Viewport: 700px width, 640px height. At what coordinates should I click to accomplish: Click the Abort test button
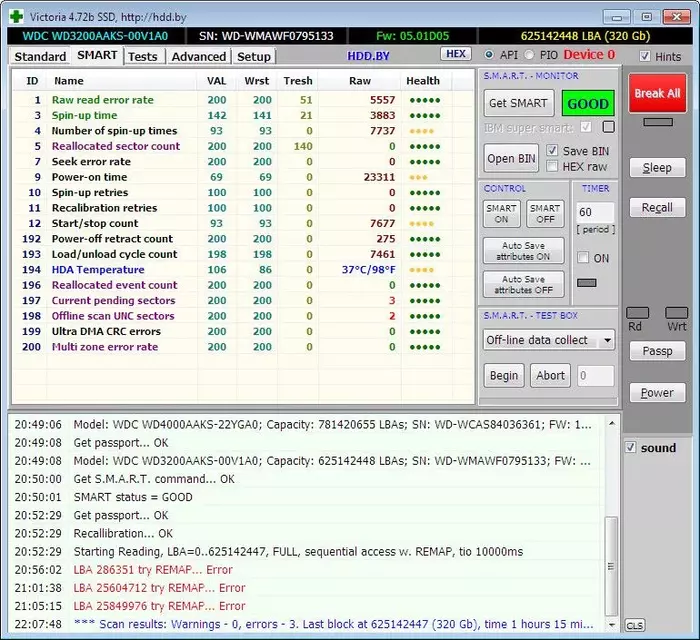click(550, 375)
